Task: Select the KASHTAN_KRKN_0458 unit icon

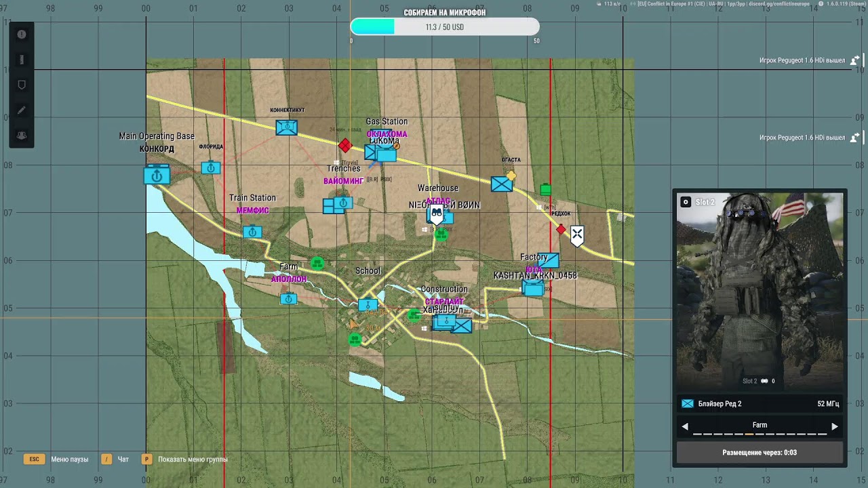Action: click(533, 288)
